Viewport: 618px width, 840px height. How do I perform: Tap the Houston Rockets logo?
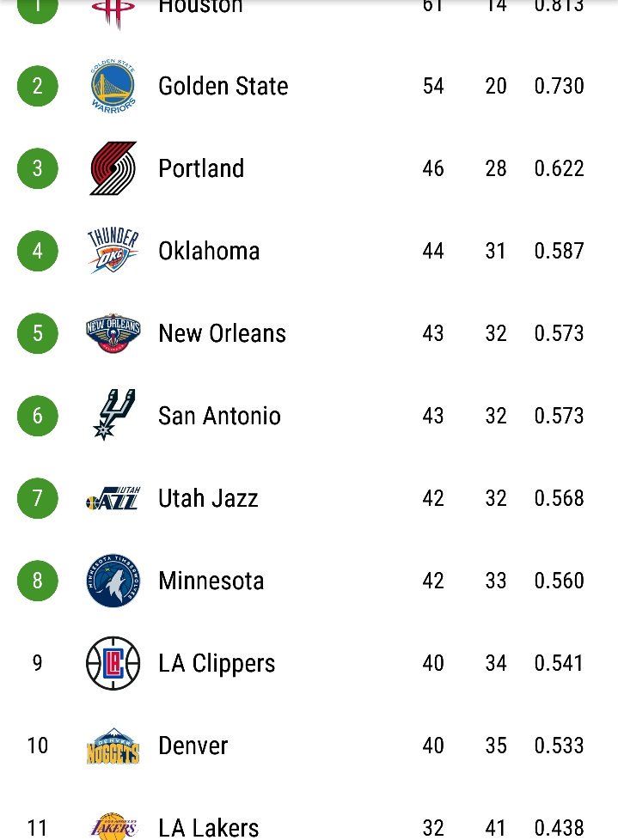point(113,14)
